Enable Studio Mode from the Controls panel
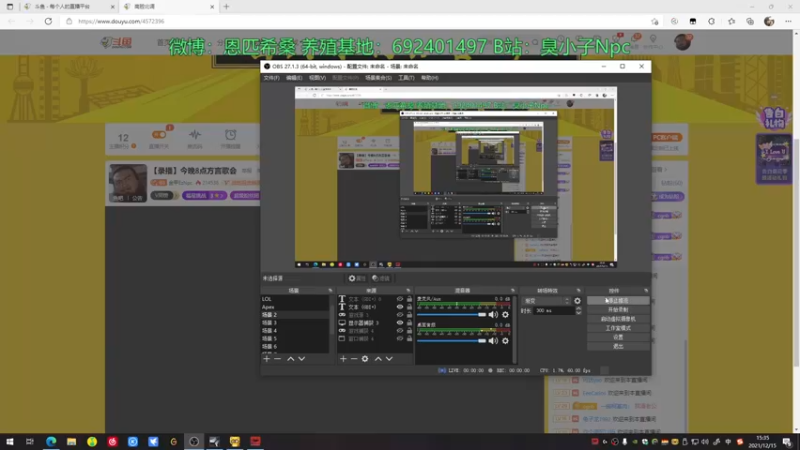This screenshot has height=450, width=800. 618,328
